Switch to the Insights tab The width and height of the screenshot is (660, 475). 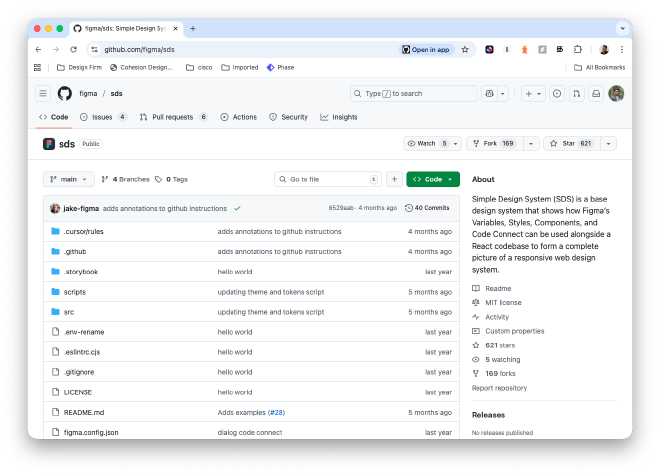click(339, 117)
